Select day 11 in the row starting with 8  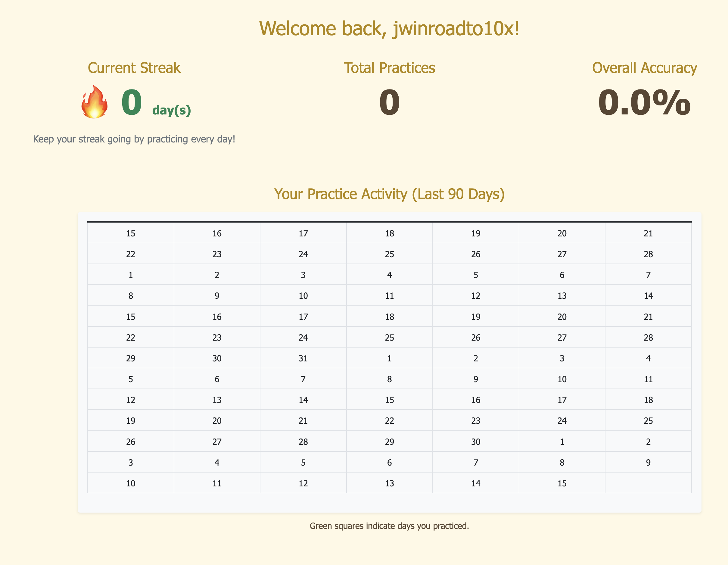(389, 295)
